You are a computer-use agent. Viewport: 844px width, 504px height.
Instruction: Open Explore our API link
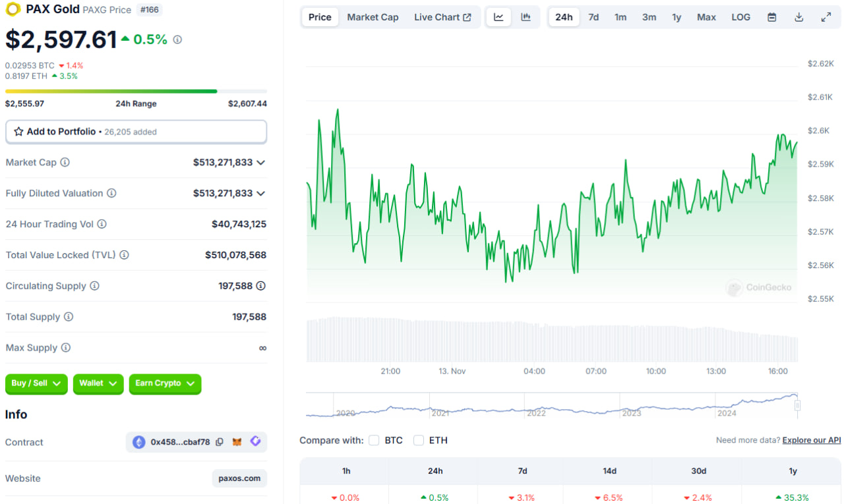pos(812,440)
